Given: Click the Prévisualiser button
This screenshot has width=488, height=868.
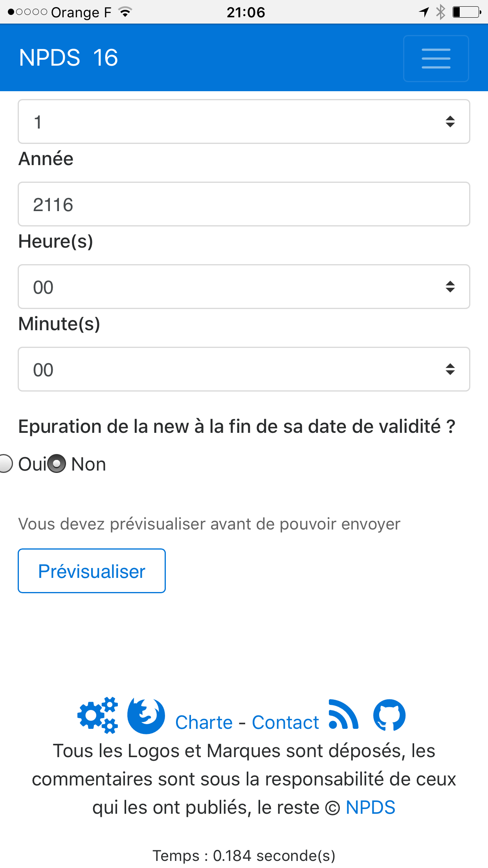Looking at the screenshot, I should pos(92,571).
